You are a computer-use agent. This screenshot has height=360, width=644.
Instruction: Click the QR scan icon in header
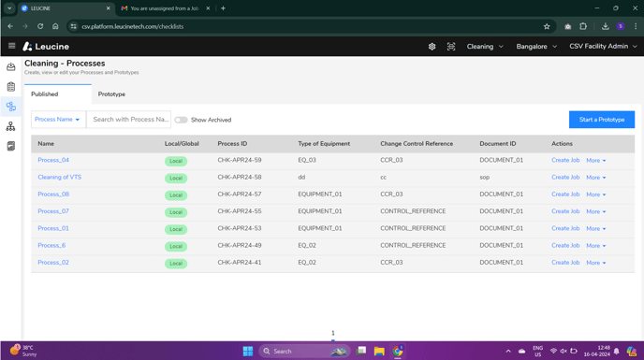(x=451, y=47)
